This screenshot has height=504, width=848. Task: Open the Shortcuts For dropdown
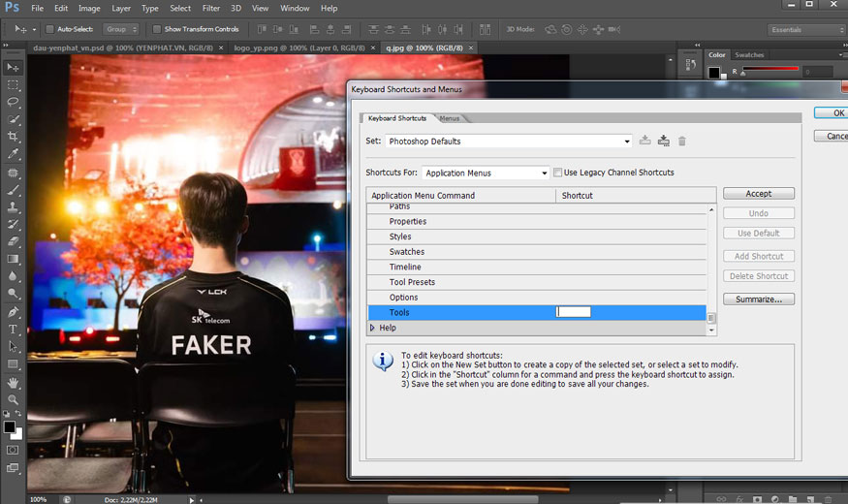[486, 173]
